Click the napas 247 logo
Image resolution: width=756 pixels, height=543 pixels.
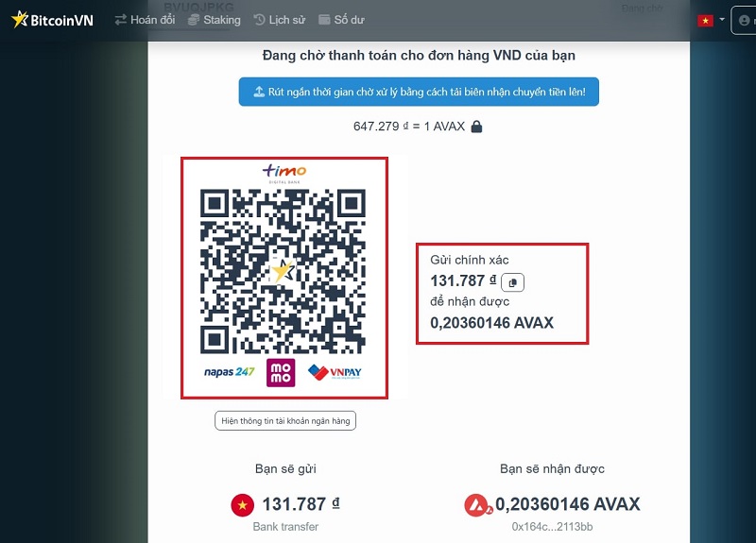click(229, 372)
